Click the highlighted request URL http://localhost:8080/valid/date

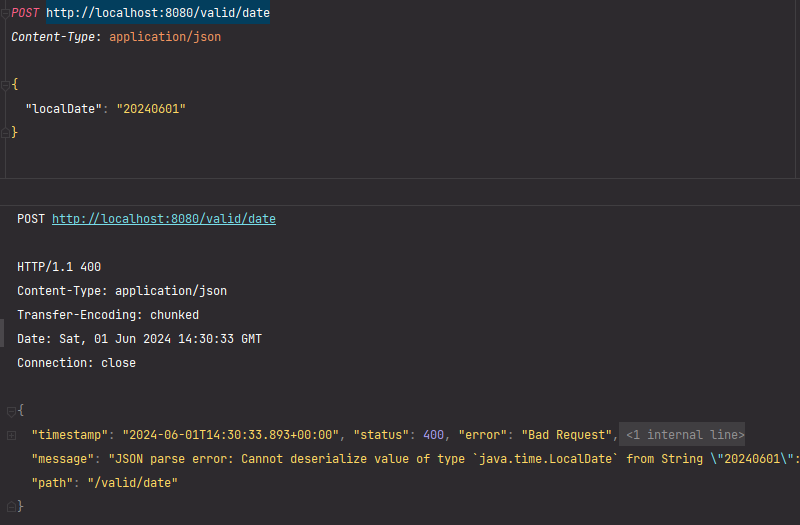click(x=158, y=13)
